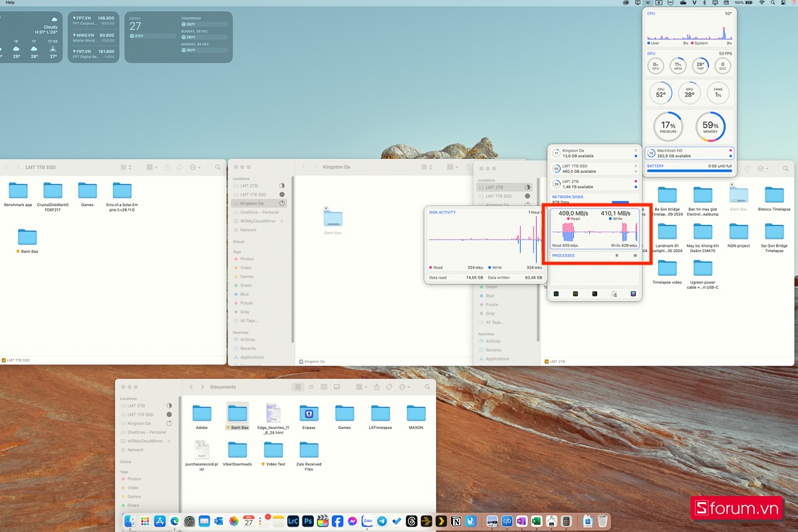Launch App Store from the Dock

[x=160, y=521]
